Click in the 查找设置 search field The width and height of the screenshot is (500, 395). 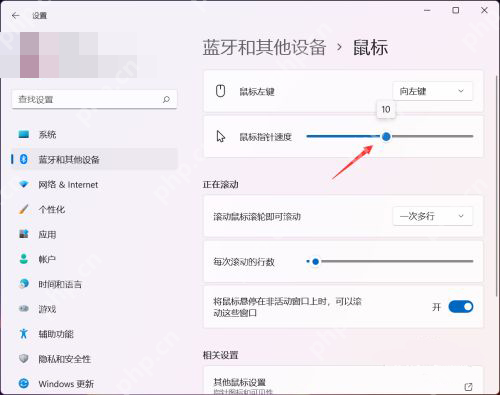click(94, 99)
